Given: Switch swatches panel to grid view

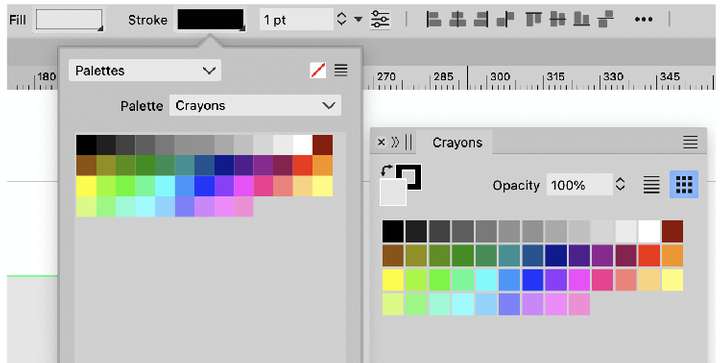Looking at the screenshot, I should point(684,184).
